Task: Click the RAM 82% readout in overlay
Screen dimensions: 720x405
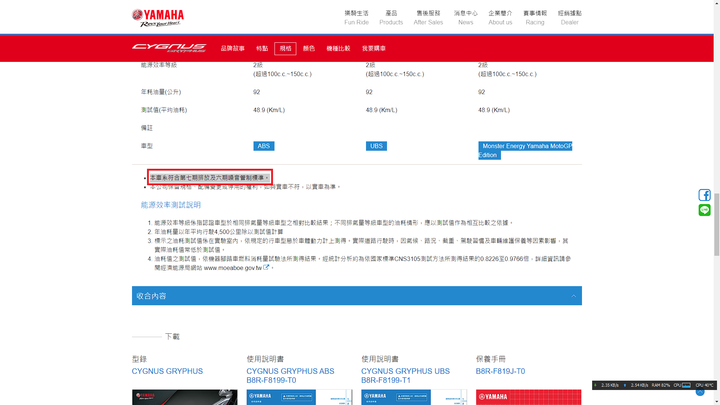Action: 661,385
